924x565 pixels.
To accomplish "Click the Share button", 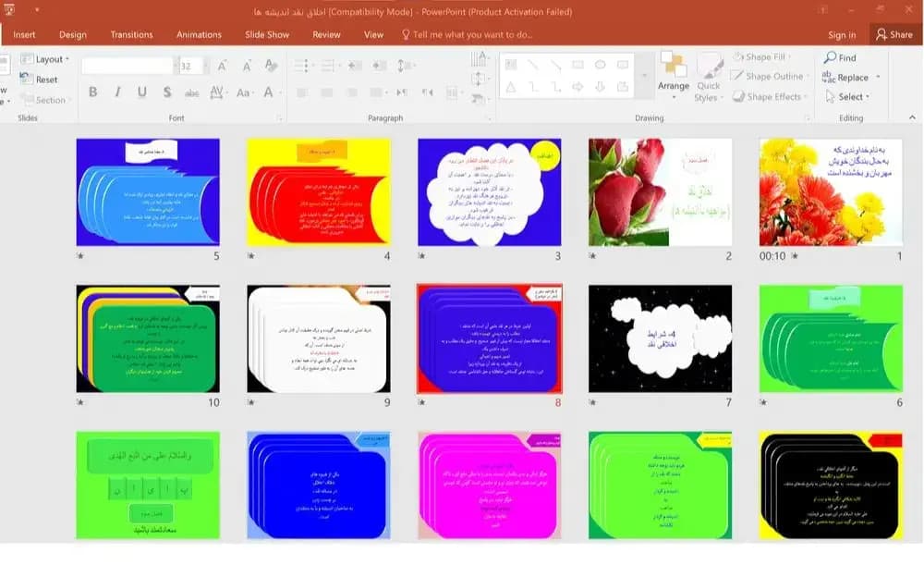I will 894,34.
